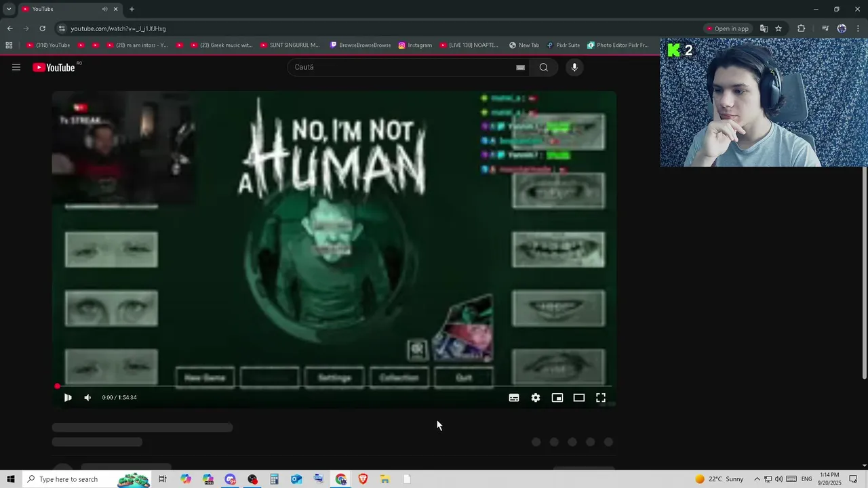The height and width of the screenshot is (488, 868).
Task: Open the SUNT SINGURUL M... bookmark
Action: tap(290, 45)
